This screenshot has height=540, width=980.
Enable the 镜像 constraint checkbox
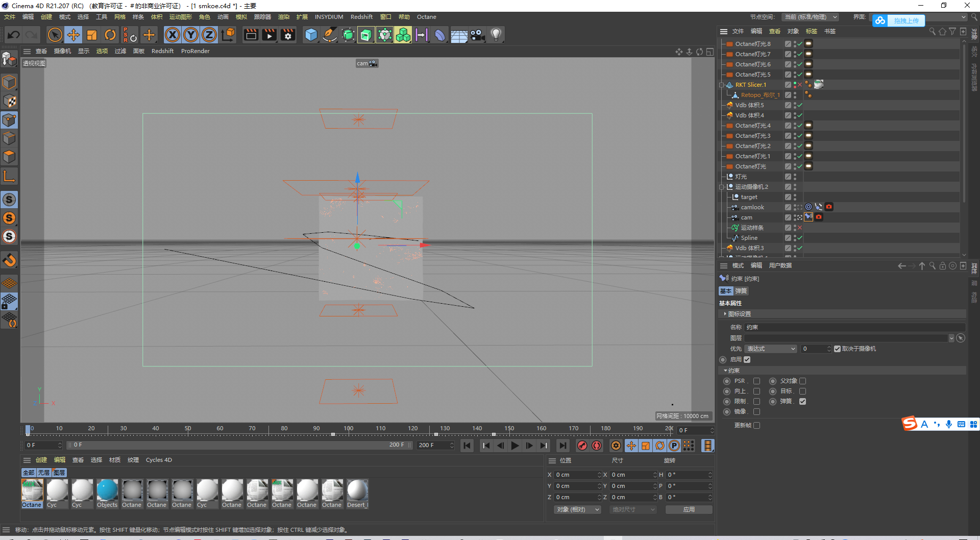pyautogui.click(x=757, y=412)
